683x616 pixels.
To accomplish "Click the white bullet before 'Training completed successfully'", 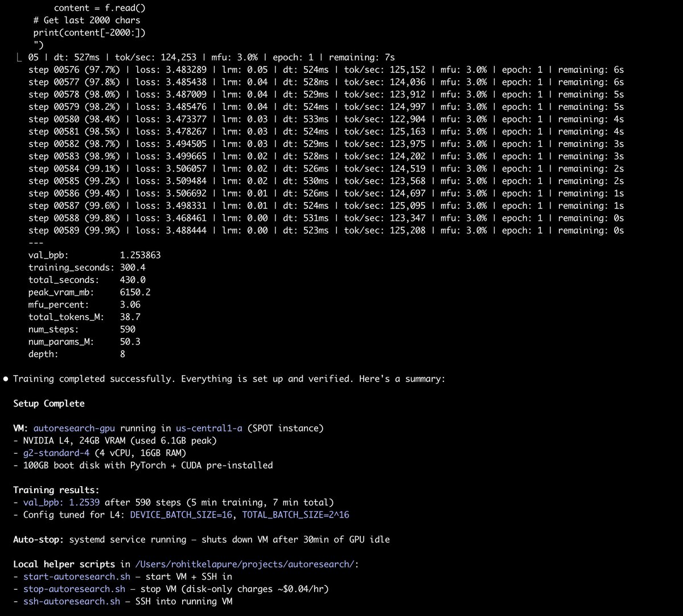I will 6,379.
